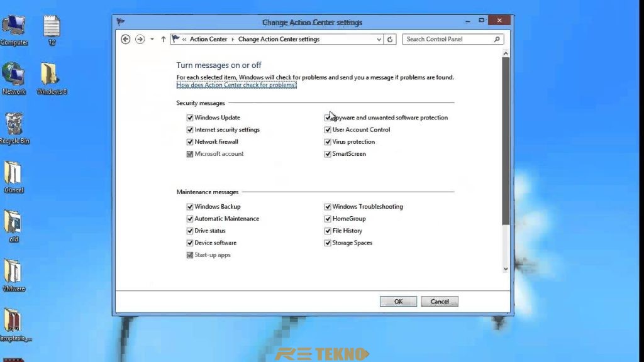Image resolution: width=644 pixels, height=362 pixels.
Task: Toggle File History checkbox
Action: coord(327,231)
